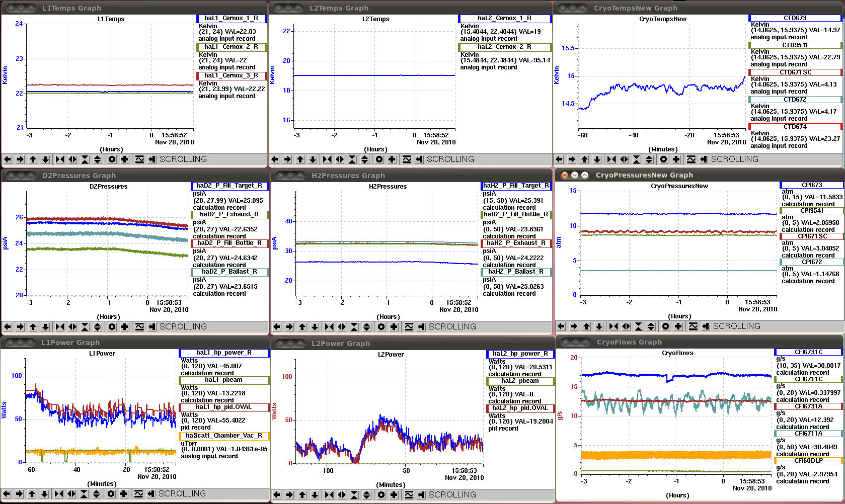
Task: Select haScatt_Chamber_Vac_R legend label
Action: click(224, 436)
